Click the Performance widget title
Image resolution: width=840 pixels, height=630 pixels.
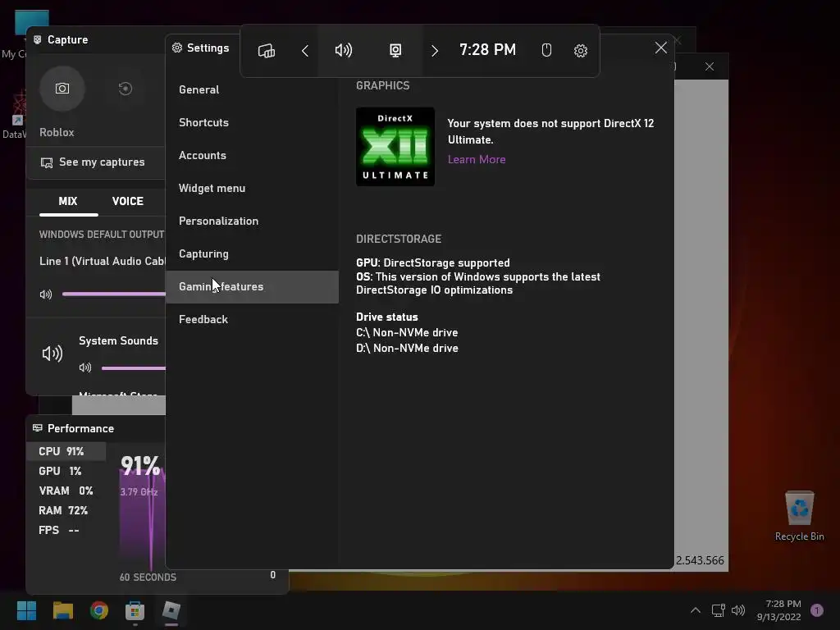click(x=80, y=428)
